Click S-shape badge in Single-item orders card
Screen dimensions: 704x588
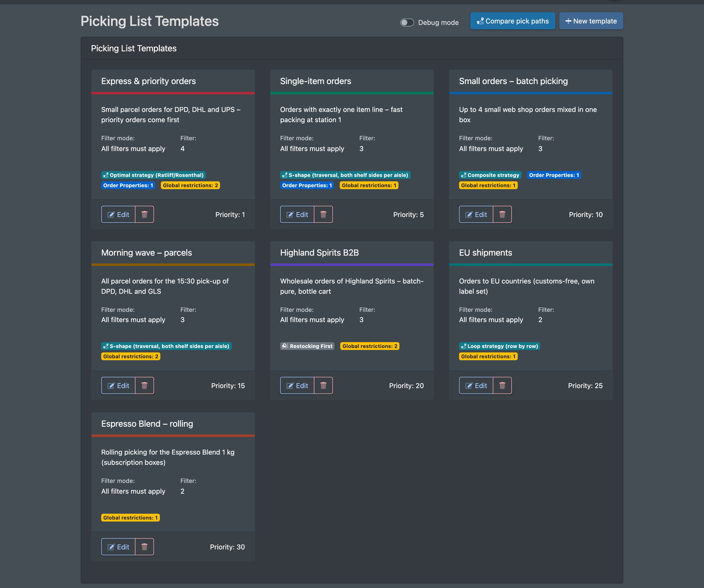click(x=345, y=175)
